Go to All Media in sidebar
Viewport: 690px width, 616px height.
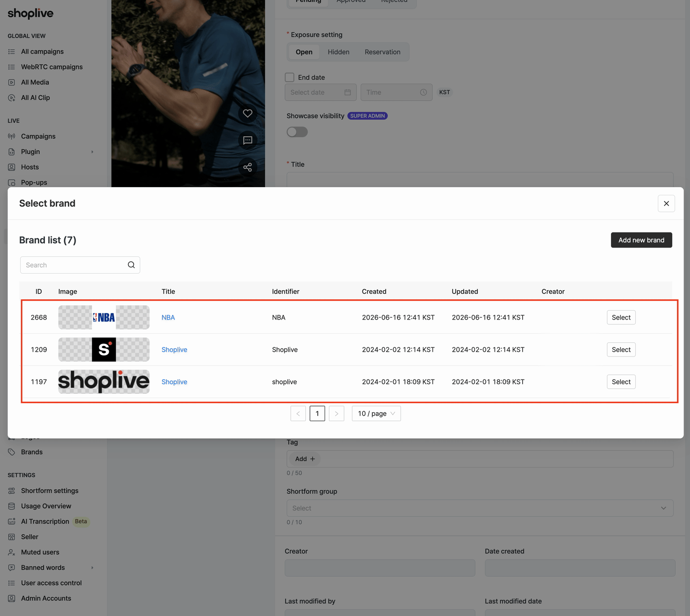35,82
